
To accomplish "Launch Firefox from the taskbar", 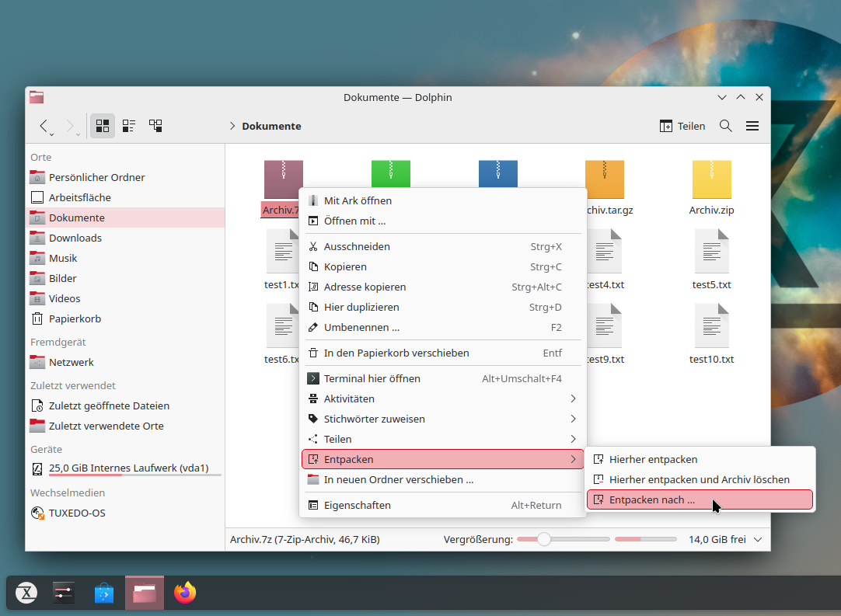I will tap(185, 593).
